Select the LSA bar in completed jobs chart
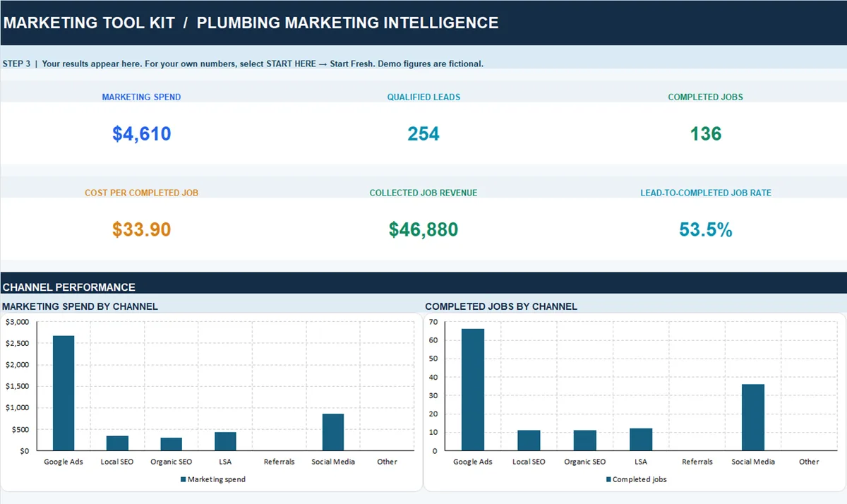 click(x=641, y=439)
